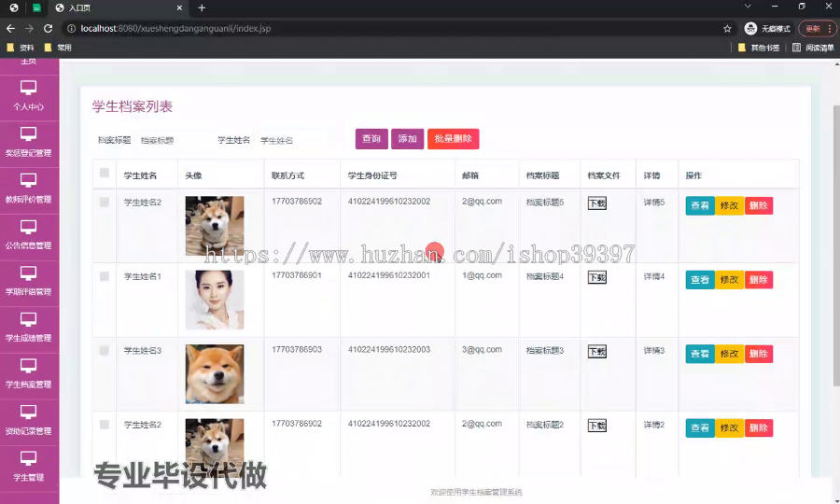Download file for 档案标题2 row
Viewport: 840px width, 504px height.
point(596,426)
